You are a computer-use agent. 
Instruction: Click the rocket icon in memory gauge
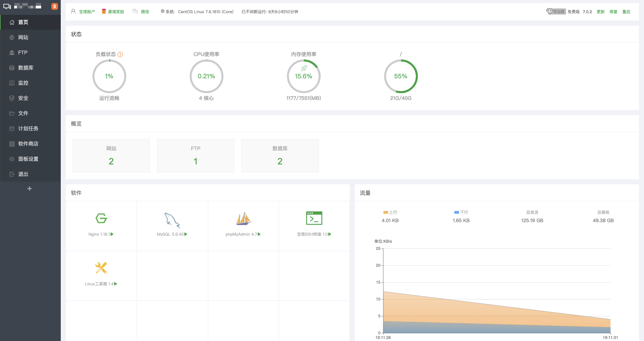(x=304, y=68)
